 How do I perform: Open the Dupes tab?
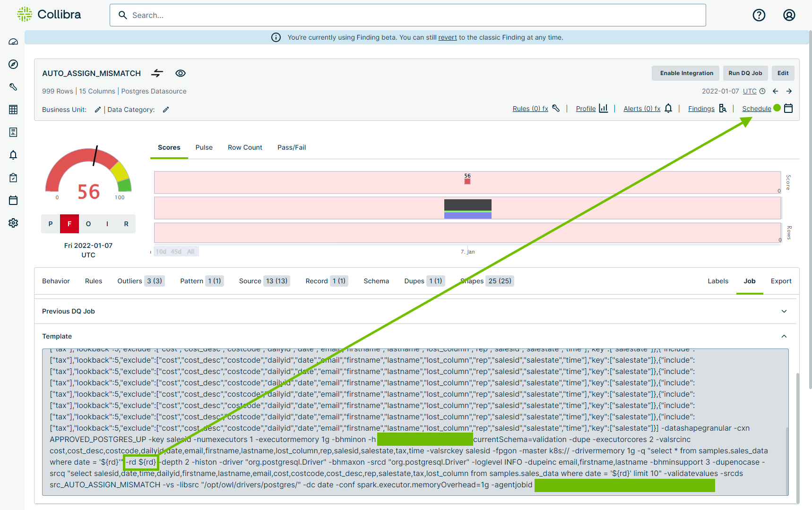point(414,280)
